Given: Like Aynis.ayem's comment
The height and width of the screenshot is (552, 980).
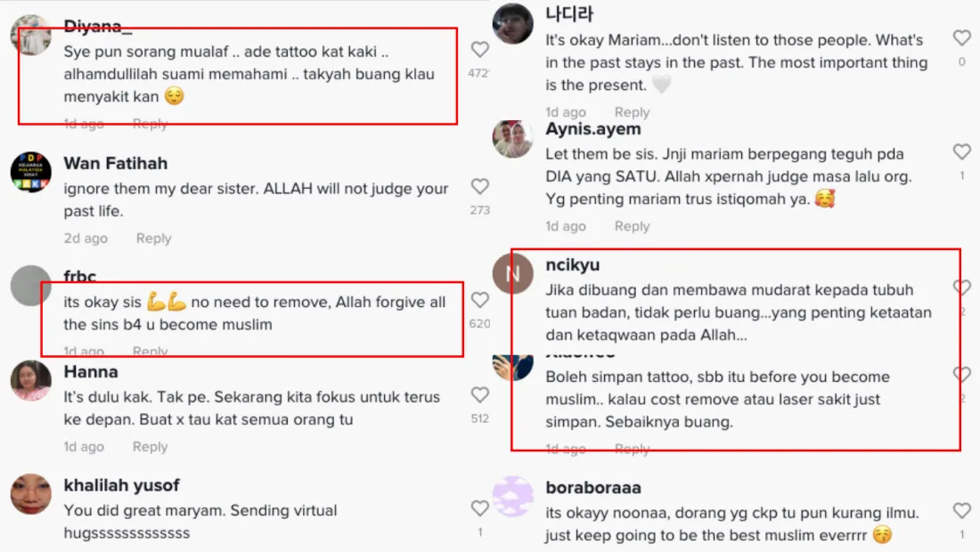Looking at the screenshot, I should (x=961, y=151).
